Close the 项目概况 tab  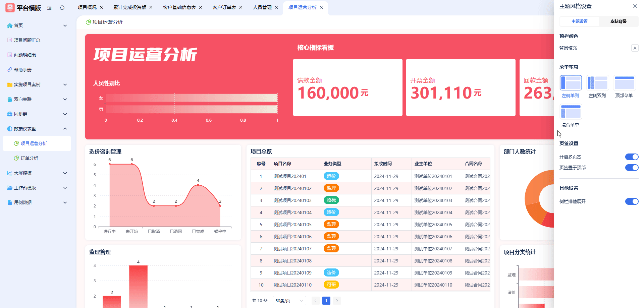pos(101,7)
